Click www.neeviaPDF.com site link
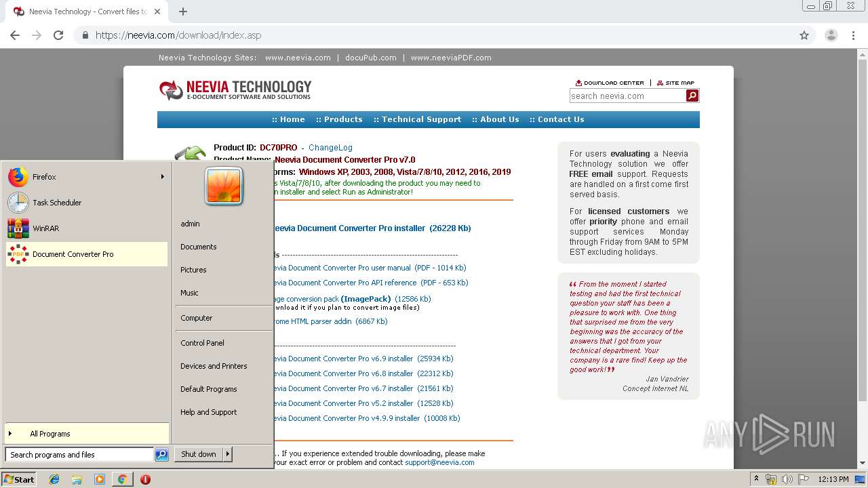 (x=451, y=58)
